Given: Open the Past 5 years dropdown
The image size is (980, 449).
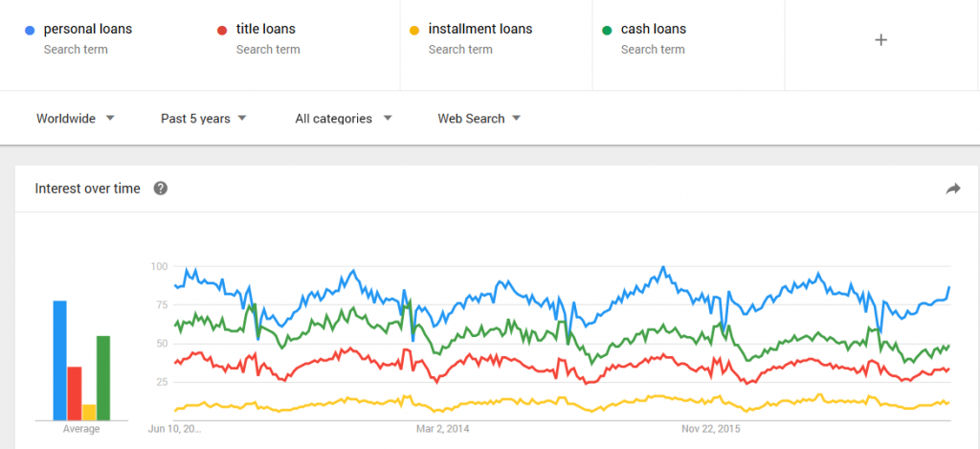Looking at the screenshot, I should [x=203, y=119].
